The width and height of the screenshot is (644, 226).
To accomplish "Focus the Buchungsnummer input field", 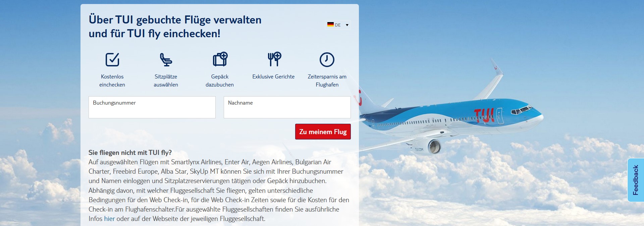I will 152,107.
